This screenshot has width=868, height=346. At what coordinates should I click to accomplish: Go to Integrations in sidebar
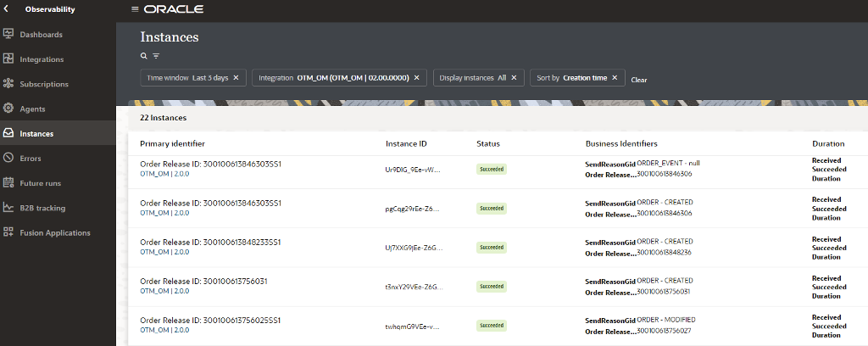[42, 59]
